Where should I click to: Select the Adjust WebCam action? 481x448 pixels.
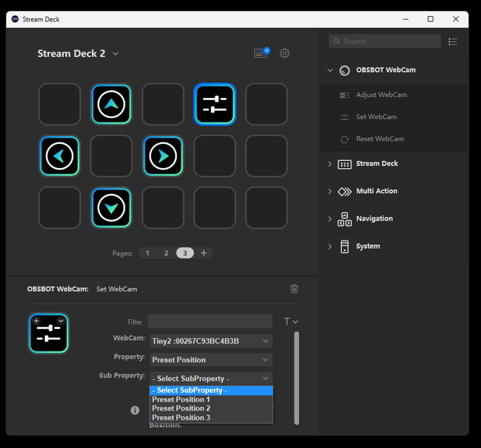coord(381,95)
